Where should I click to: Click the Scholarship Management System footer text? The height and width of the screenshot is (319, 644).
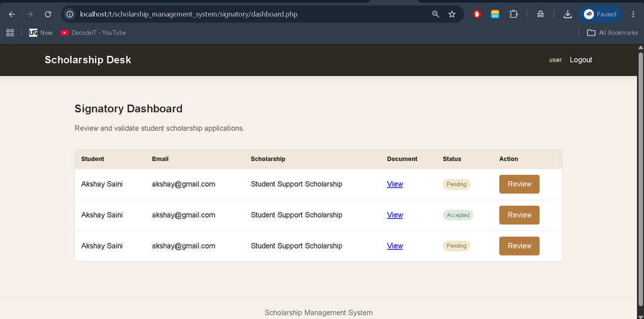coord(319,313)
